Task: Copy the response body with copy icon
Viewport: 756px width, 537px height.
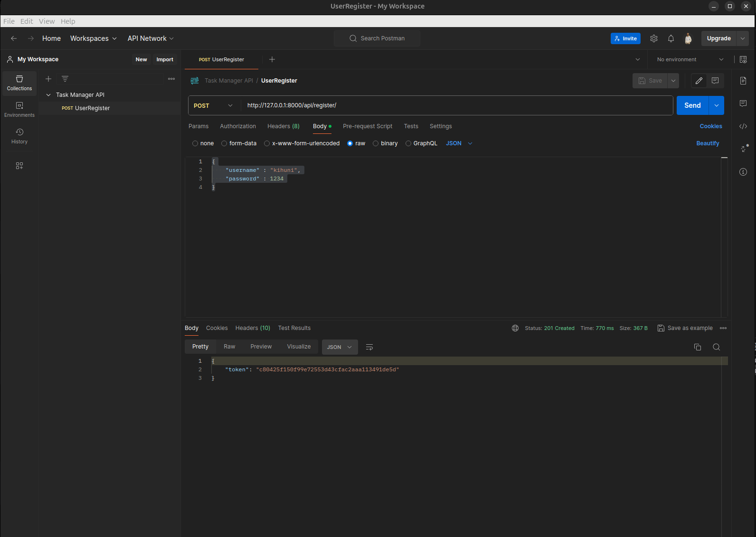Action: point(698,347)
